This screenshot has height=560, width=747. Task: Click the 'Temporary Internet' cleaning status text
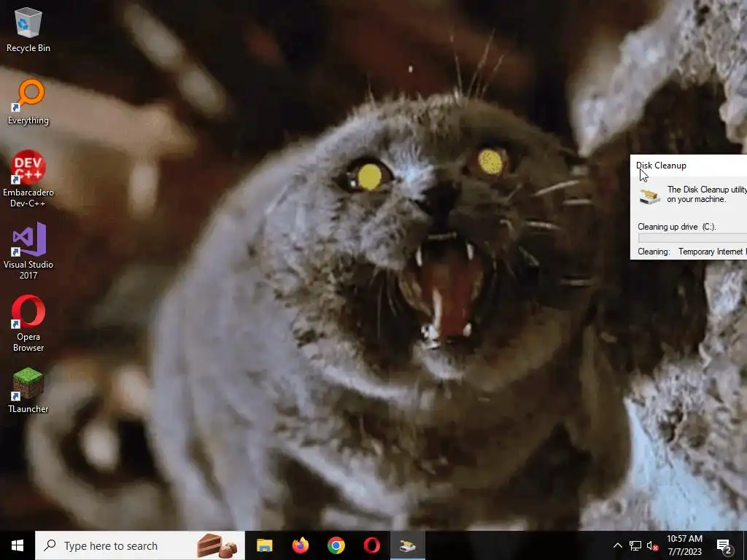pos(711,252)
